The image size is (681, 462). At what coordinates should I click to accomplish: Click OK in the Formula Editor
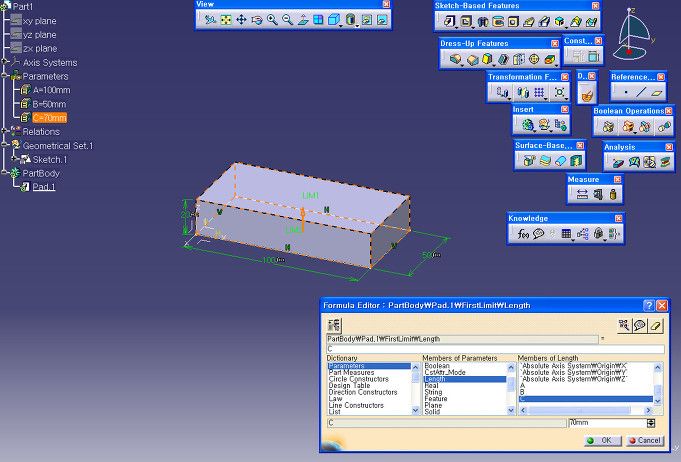coord(603,440)
